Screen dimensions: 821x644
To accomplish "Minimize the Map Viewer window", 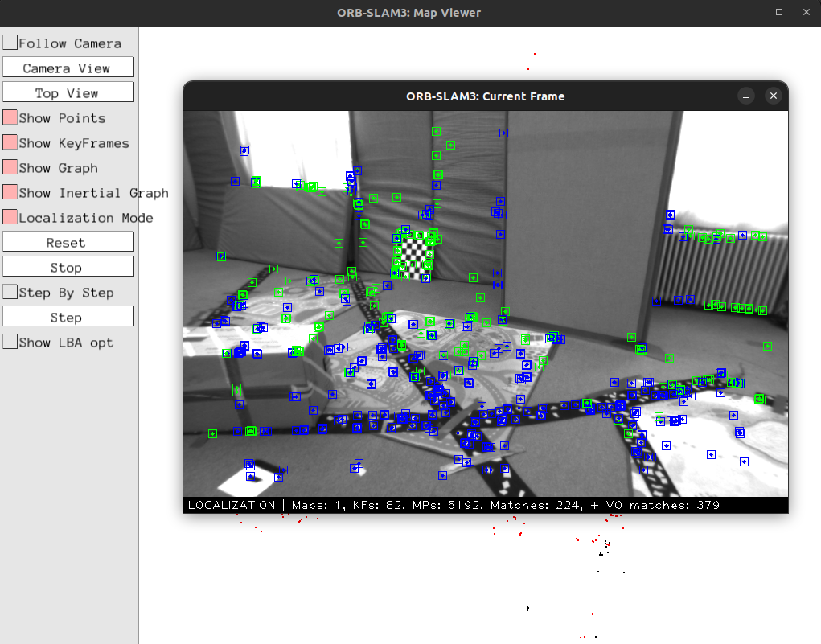I will [752, 13].
